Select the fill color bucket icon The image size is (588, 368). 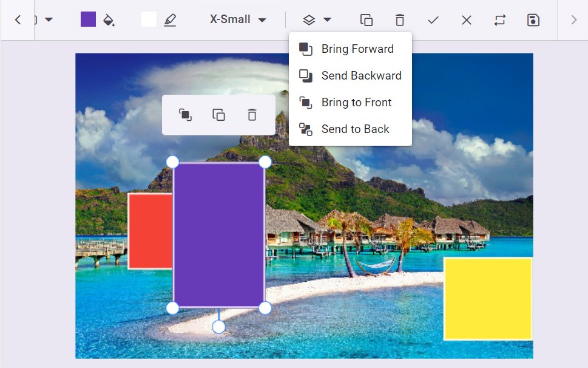coord(109,20)
